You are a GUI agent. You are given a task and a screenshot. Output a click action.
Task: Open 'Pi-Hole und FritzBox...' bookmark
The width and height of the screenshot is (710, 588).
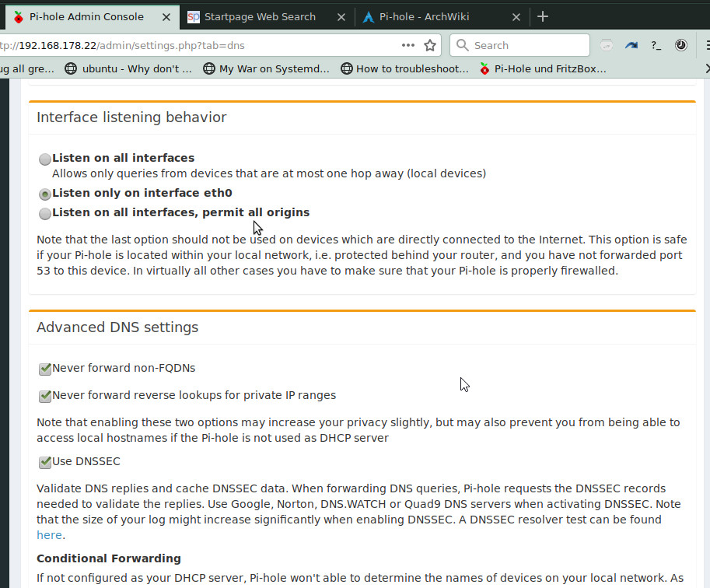[x=543, y=69]
